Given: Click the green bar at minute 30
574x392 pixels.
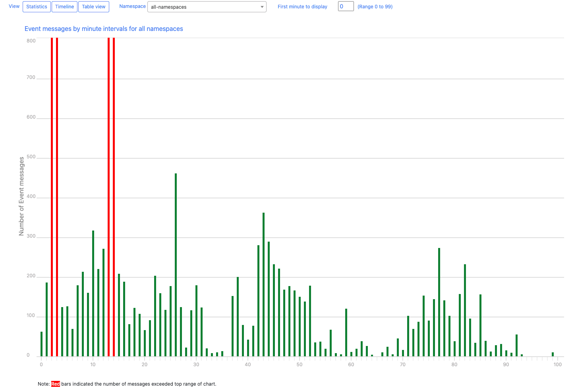Looking at the screenshot, I should (x=196, y=321).
